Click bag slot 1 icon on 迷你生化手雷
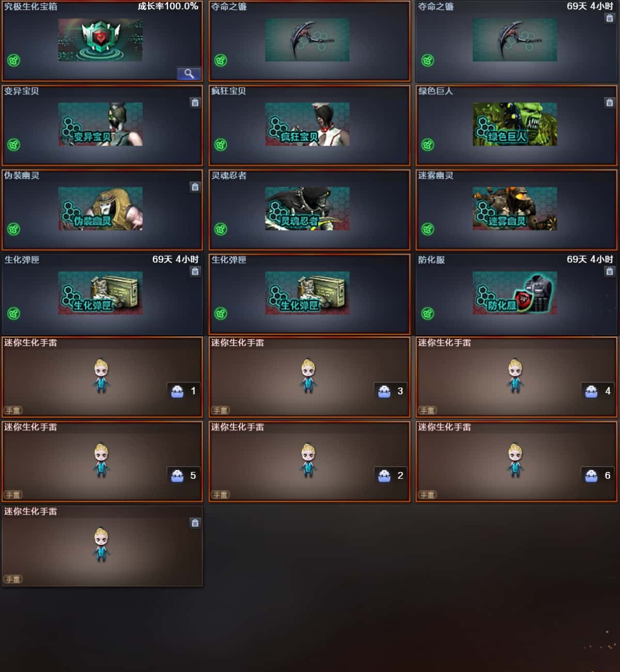The height and width of the screenshot is (672, 620). coord(177,391)
